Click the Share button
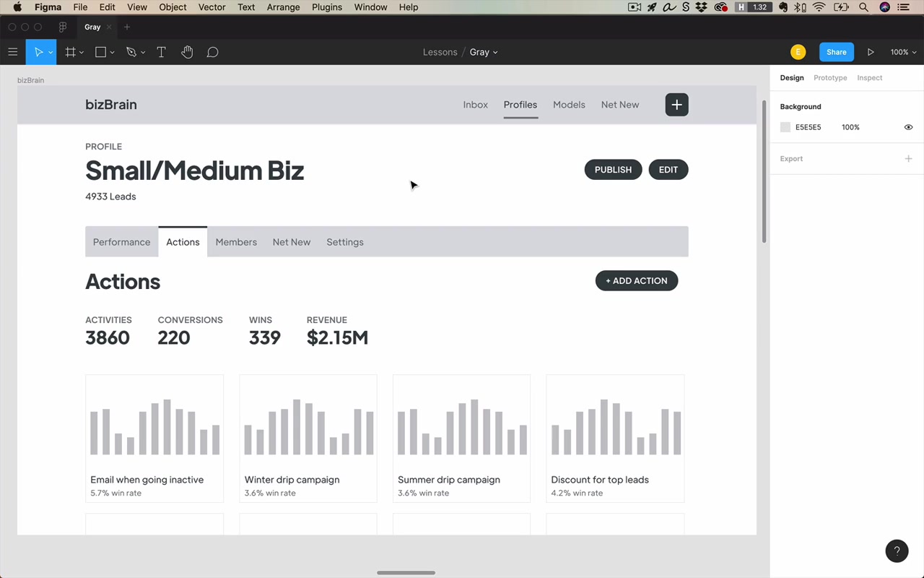Screen dimensions: 924x578 pos(837,52)
